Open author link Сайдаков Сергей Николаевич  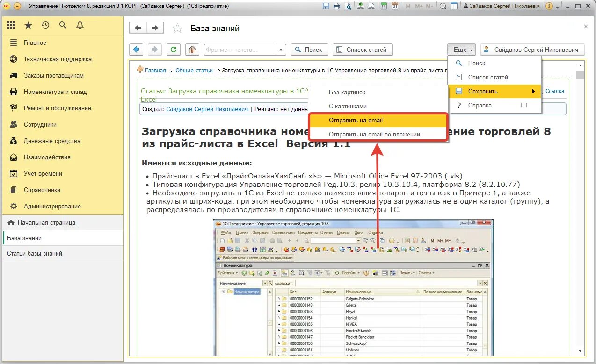pos(207,109)
